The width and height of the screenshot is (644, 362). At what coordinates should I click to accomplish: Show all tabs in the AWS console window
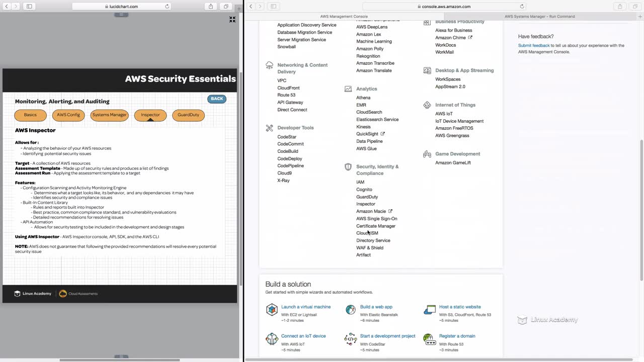635,7
